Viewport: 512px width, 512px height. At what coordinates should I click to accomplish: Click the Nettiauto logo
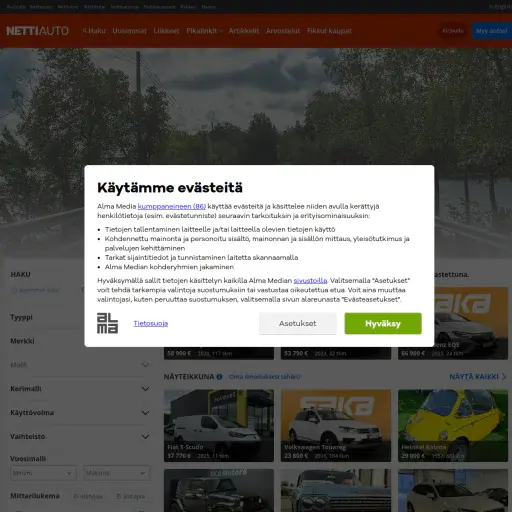(x=37, y=31)
